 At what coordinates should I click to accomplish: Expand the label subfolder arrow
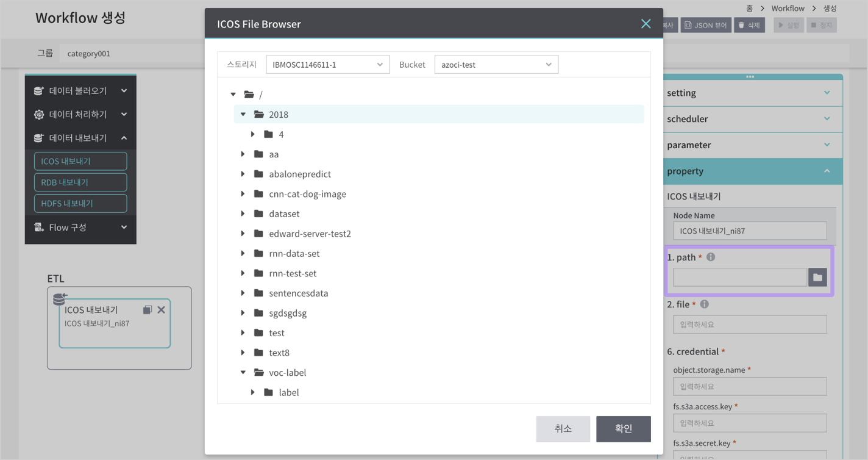(x=253, y=392)
